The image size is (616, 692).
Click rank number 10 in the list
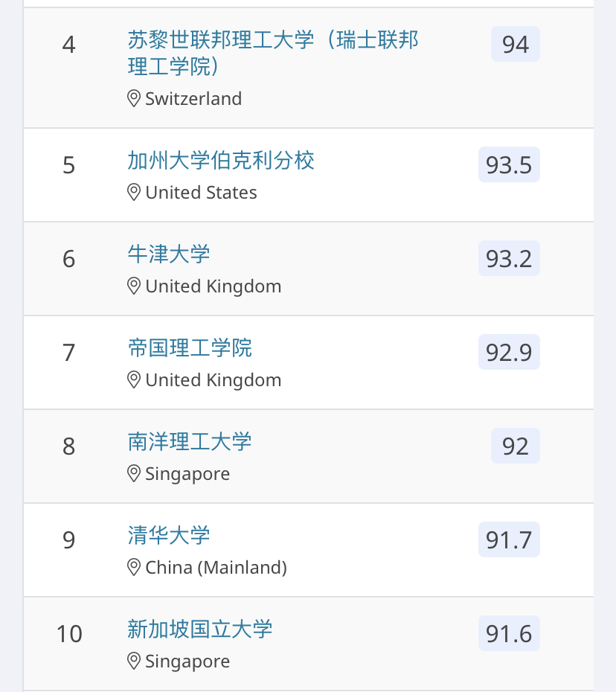click(69, 633)
